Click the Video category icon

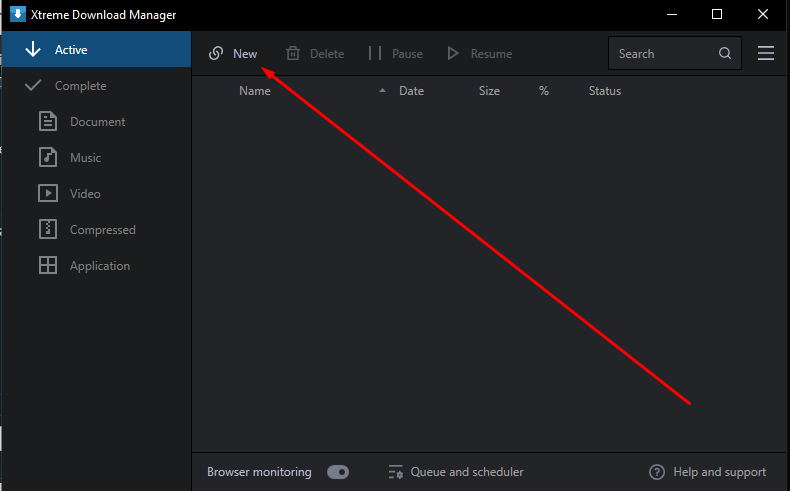click(48, 193)
